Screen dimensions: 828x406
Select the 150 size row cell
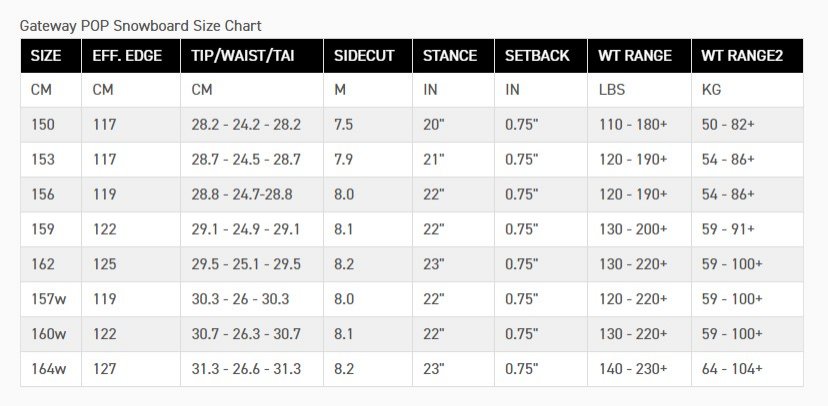pos(51,125)
